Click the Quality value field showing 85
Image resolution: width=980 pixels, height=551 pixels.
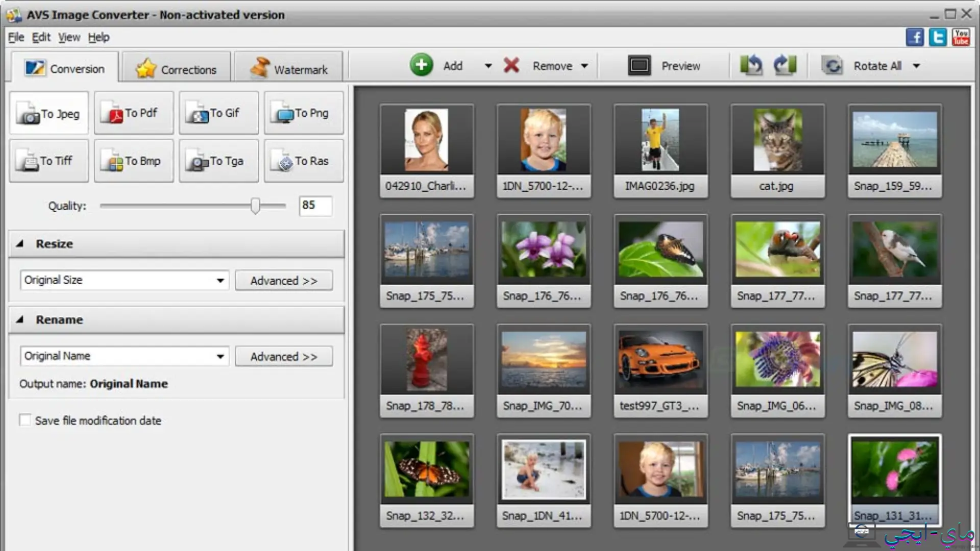(315, 206)
